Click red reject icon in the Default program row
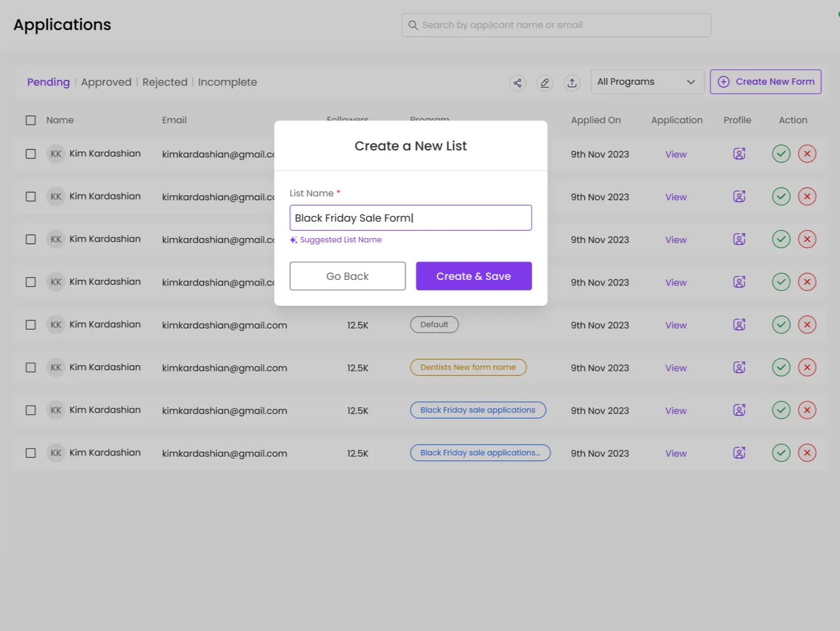Screen dimensions: 840x631 (x=807, y=325)
